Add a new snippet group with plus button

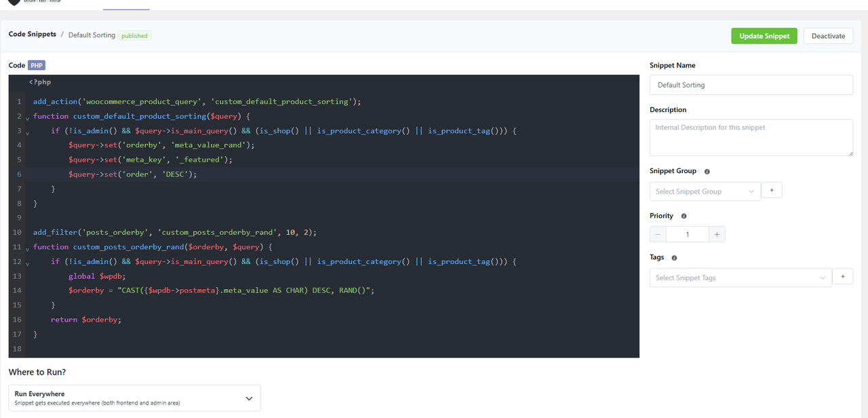772,191
